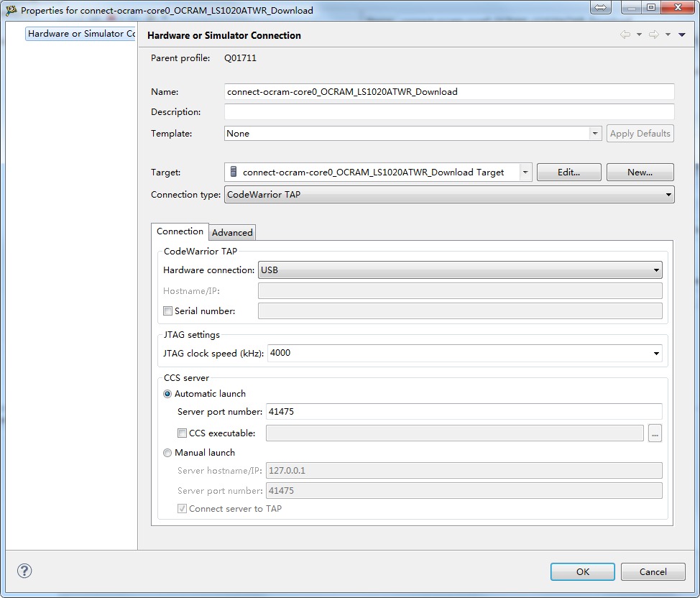Click the double-arrow resize icon in title bar
Image resolution: width=700 pixels, height=598 pixels.
(x=600, y=7)
